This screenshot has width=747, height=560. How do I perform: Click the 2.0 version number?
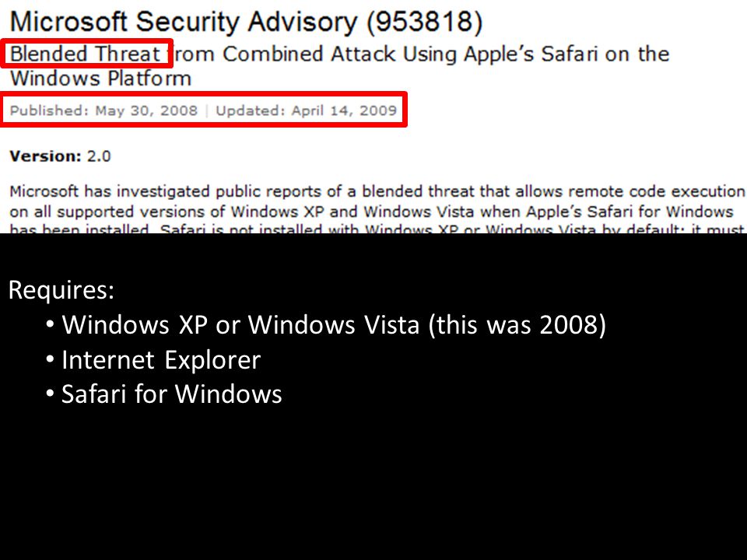click(x=99, y=156)
